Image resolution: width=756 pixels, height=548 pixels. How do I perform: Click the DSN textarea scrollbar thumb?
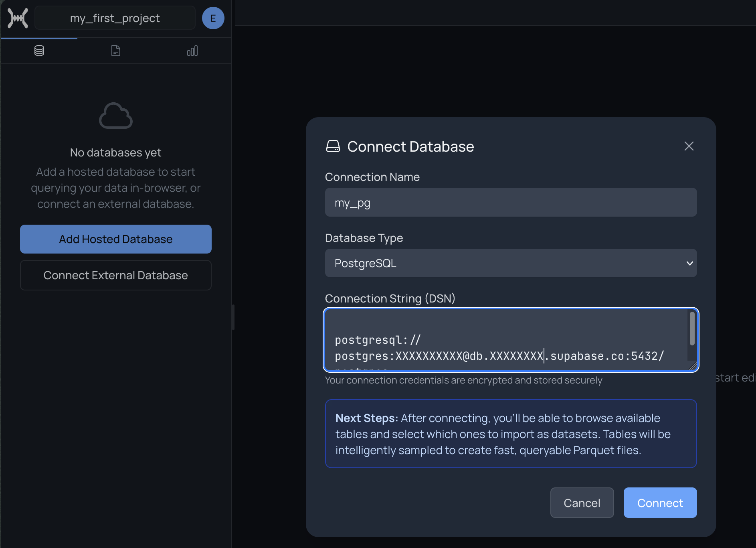tap(692, 329)
